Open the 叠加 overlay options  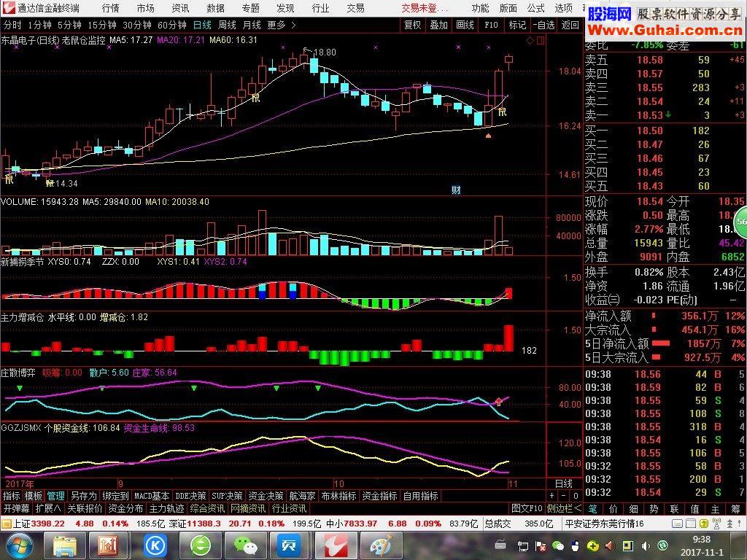(438, 25)
